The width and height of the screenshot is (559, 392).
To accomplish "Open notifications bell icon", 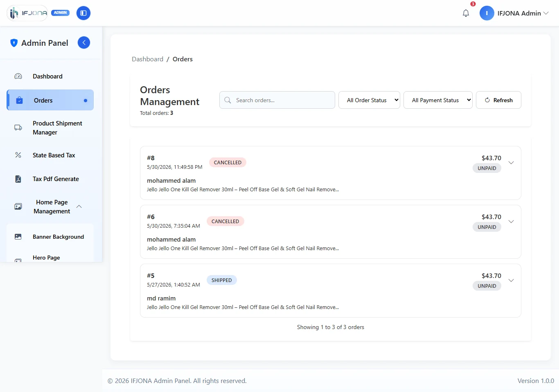I will pyautogui.click(x=466, y=13).
